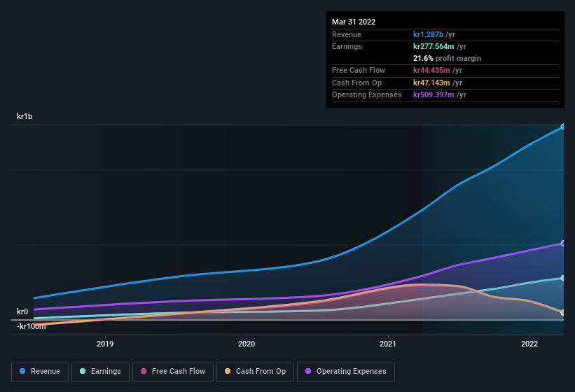Click the 2019 x-axis label
Viewport: 575px width, 392px height.
click(x=105, y=344)
